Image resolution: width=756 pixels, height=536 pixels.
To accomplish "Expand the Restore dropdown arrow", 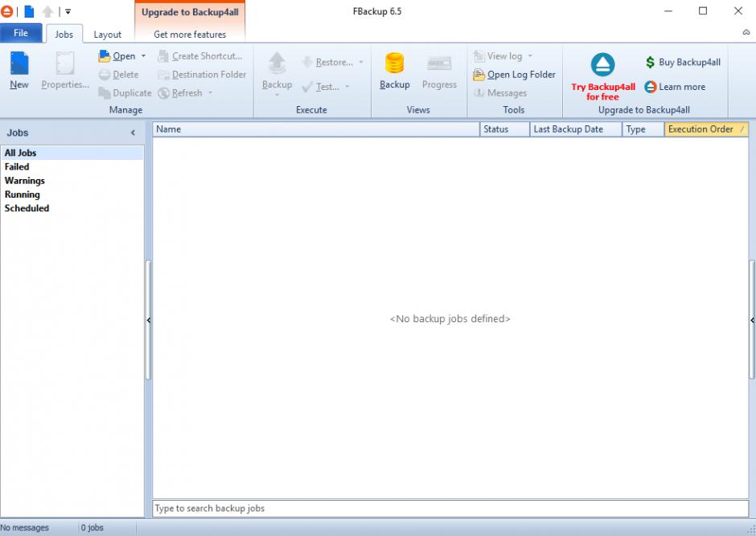I will coord(360,62).
